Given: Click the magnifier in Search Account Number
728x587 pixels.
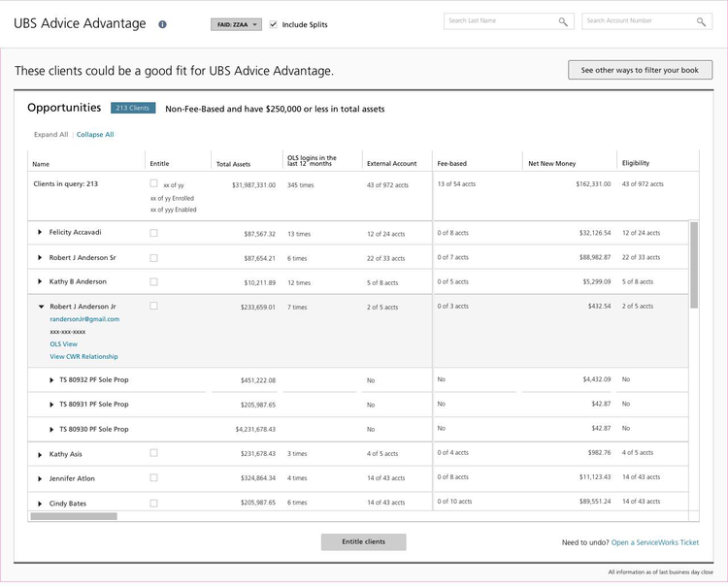Looking at the screenshot, I should coord(701,21).
